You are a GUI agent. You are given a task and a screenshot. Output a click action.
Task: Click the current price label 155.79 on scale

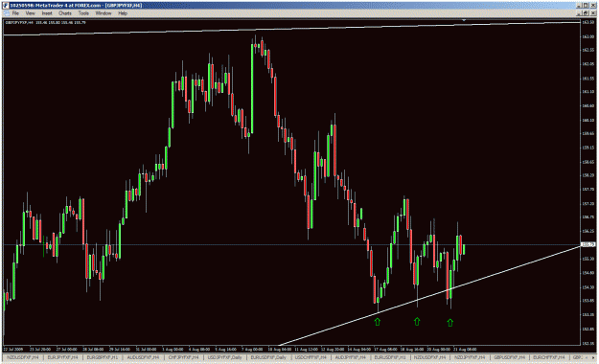click(587, 244)
